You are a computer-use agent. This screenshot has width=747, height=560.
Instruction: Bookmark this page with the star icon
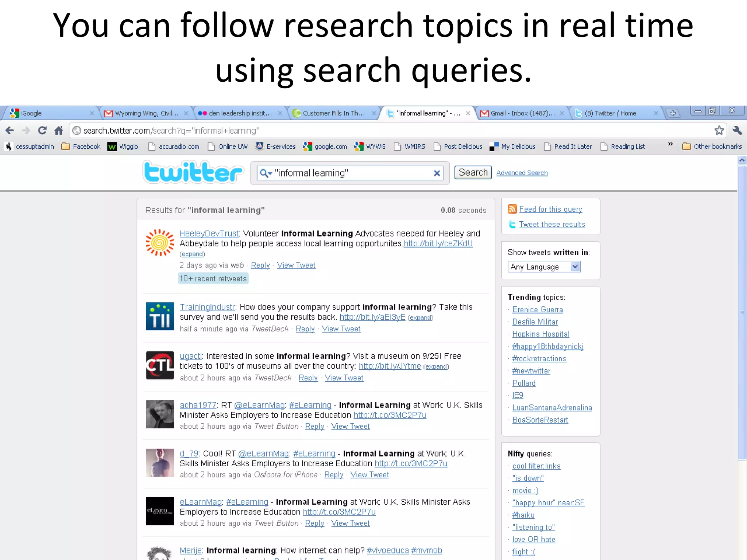pos(719,131)
